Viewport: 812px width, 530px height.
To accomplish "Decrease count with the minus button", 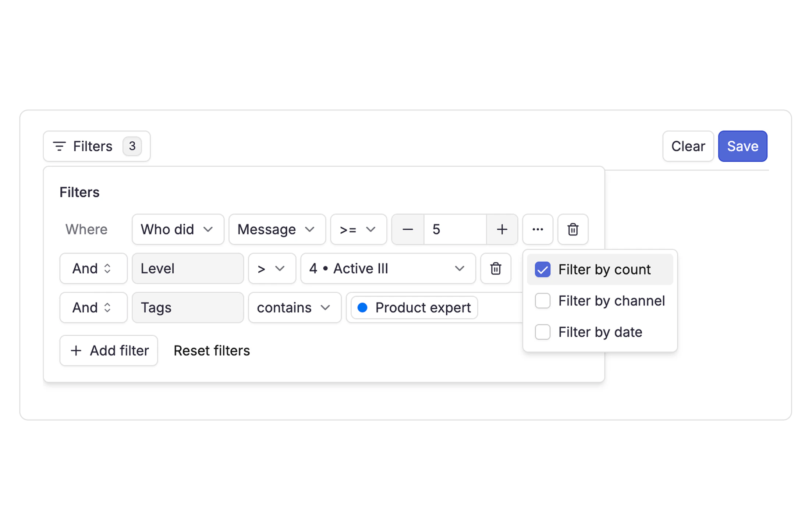I will click(408, 229).
